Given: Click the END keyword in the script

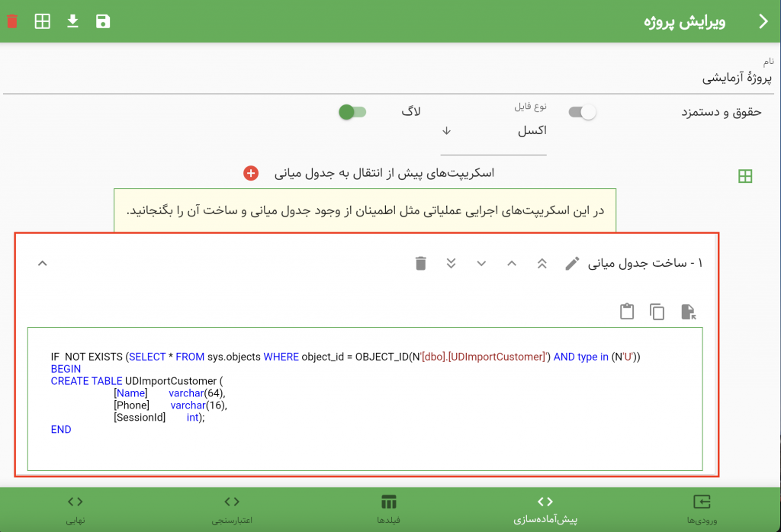Looking at the screenshot, I should [61, 429].
